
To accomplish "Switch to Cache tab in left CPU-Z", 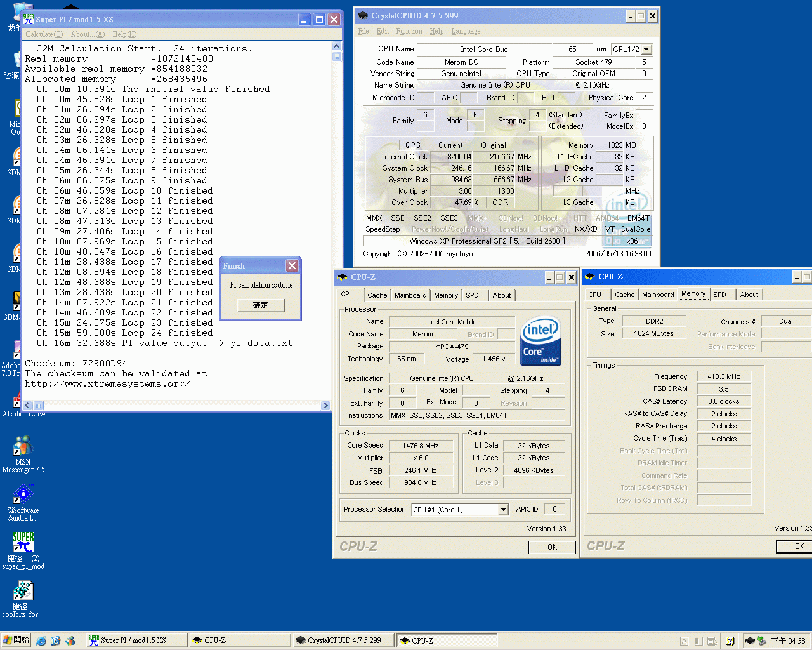I will coord(377,295).
